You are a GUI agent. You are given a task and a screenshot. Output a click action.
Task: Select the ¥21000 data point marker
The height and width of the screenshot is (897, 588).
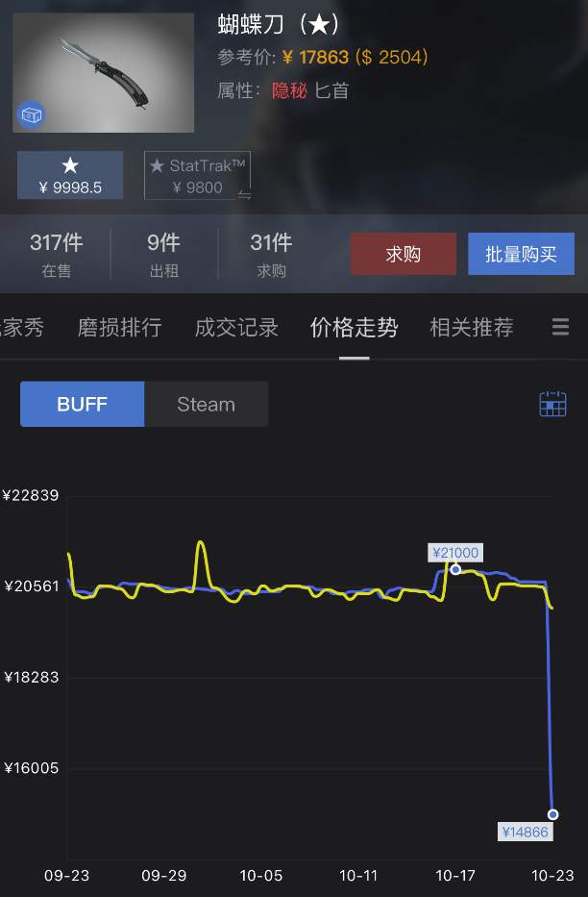[455, 569]
